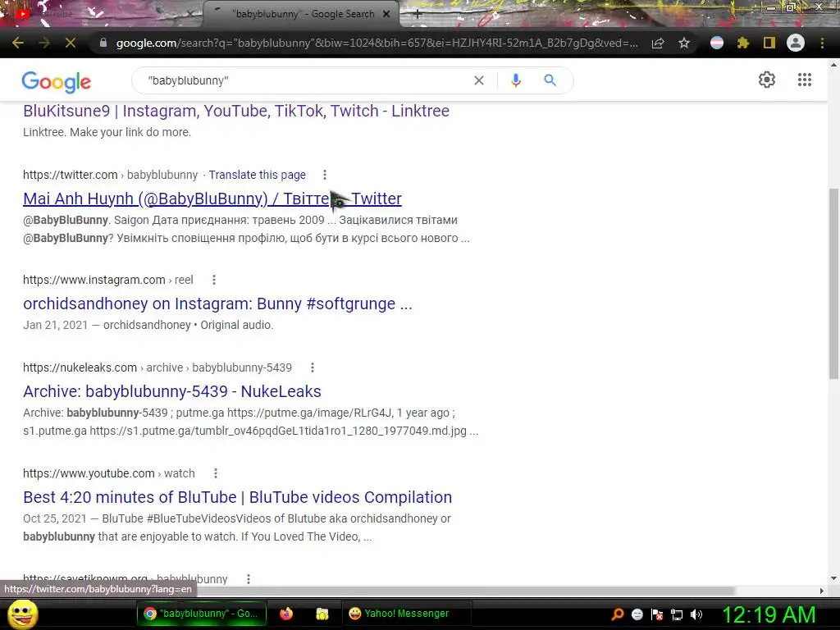
Task: Stop loading the page with X button
Action: pos(71,43)
